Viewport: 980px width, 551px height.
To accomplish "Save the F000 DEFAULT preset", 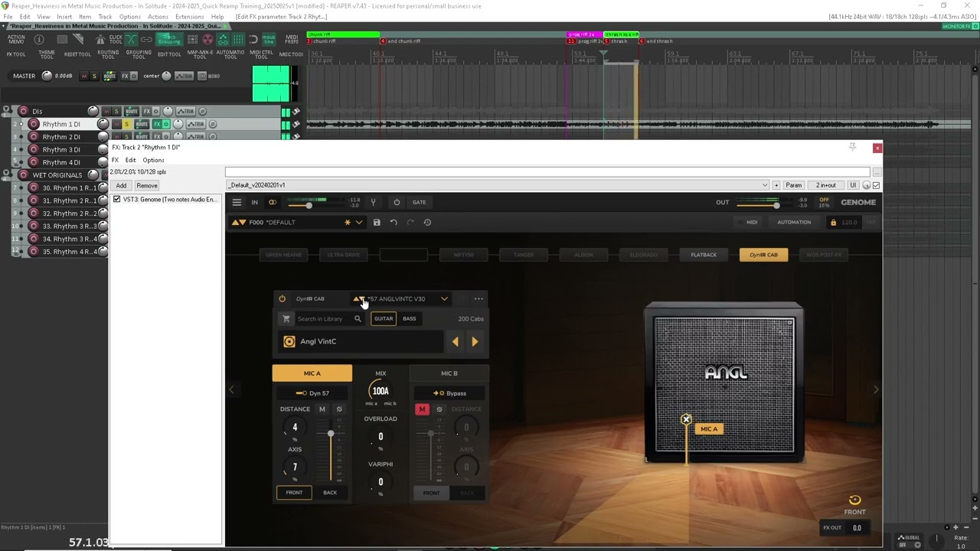I will pos(377,223).
